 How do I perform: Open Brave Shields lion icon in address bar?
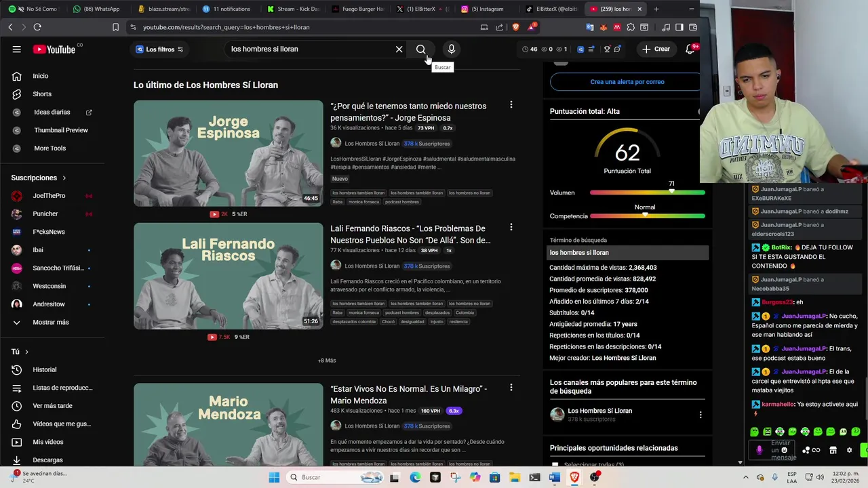tap(515, 27)
